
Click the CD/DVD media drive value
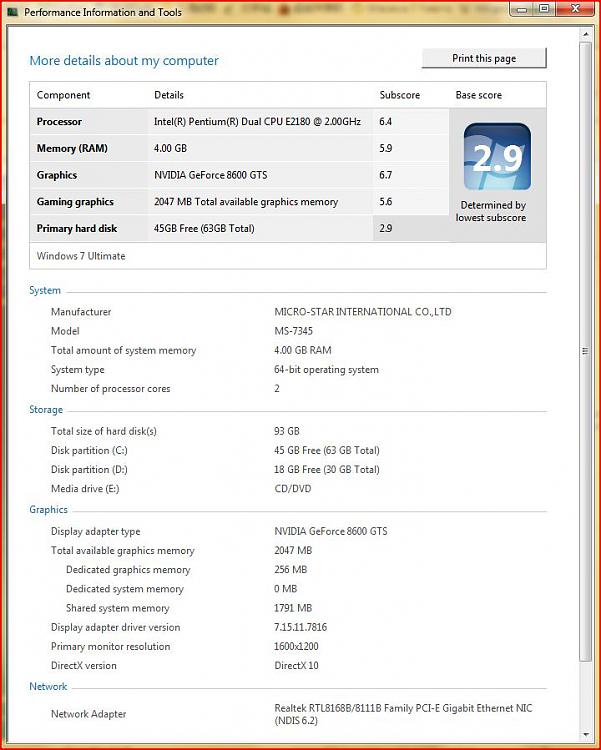point(293,489)
